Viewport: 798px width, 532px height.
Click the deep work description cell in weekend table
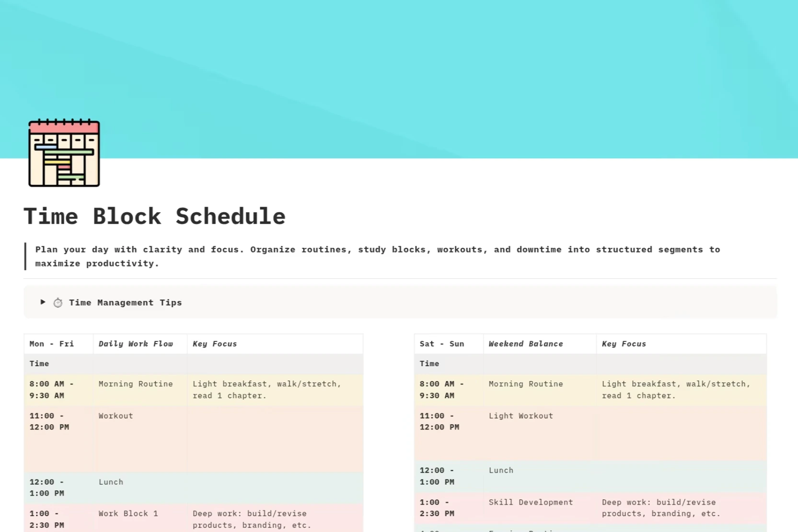coord(659,508)
